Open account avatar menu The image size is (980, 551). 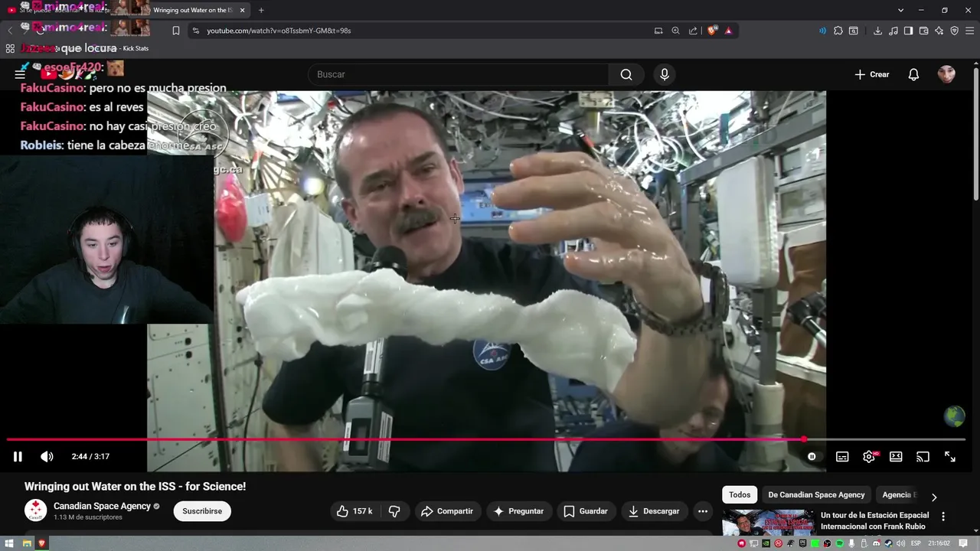tap(946, 74)
